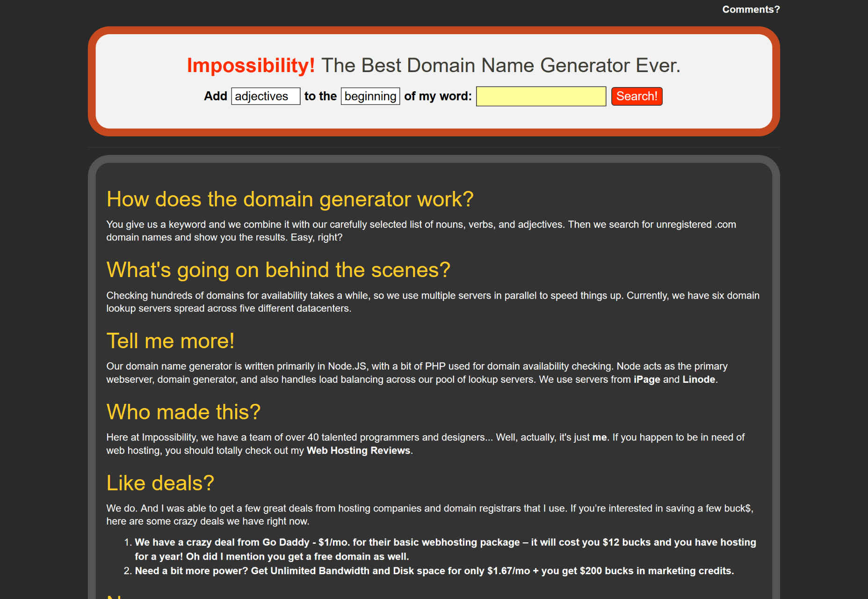Follow the Linode link

pos(699,380)
